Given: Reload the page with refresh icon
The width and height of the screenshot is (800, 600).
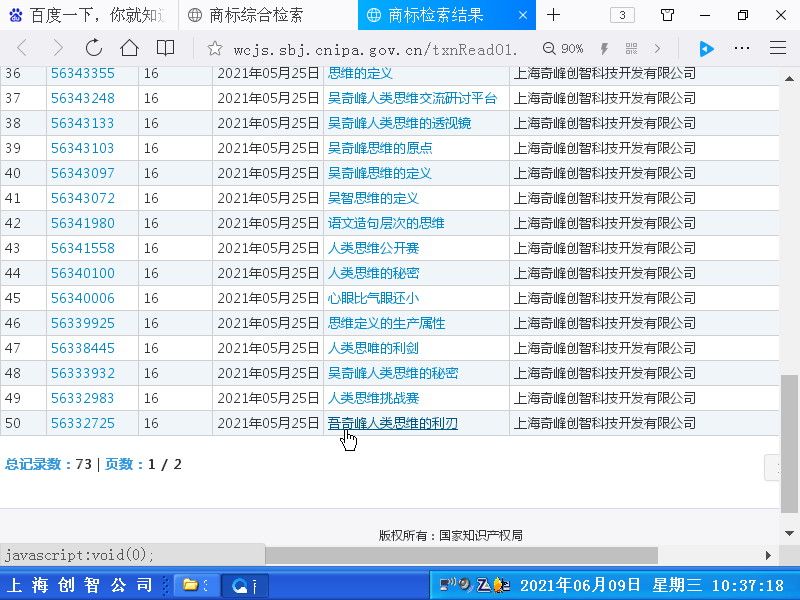Looking at the screenshot, I should pyautogui.click(x=94, y=48).
